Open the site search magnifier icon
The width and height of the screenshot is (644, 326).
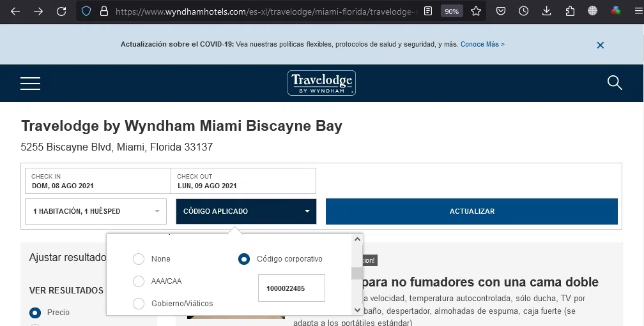pos(615,83)
